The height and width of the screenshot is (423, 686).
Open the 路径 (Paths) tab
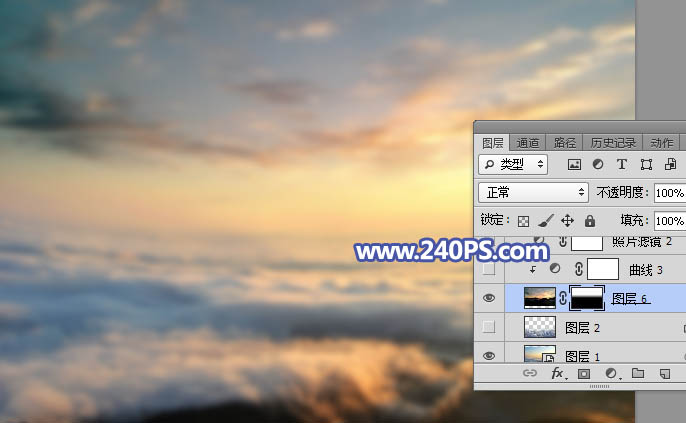point(564,143)
